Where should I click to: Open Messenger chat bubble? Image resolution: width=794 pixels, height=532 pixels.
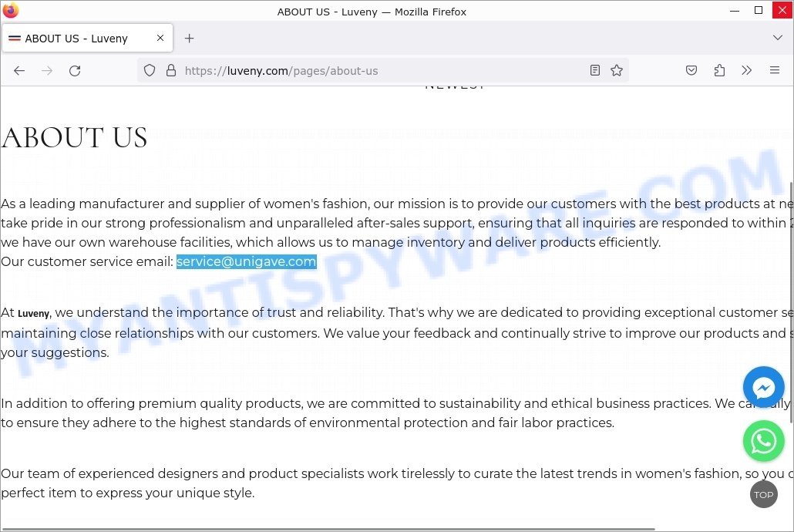[x=764, y=388]
